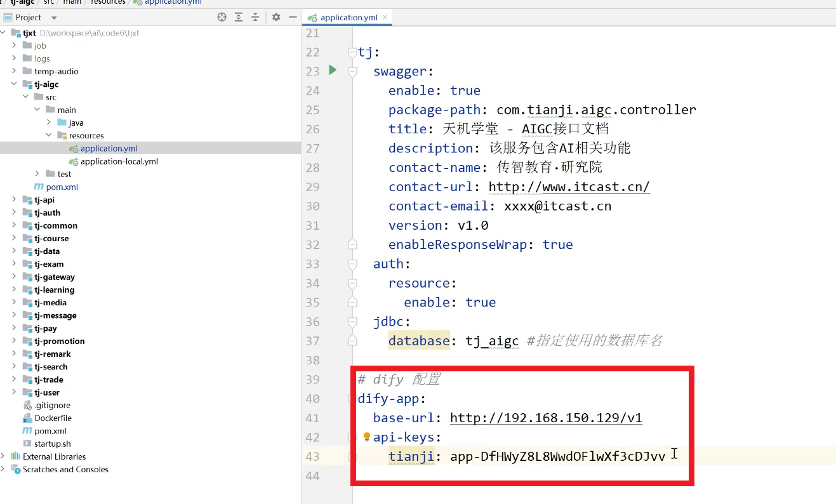The image size is (836, 504).
Task: Select the tj-course module
Action: click(51, 239)
